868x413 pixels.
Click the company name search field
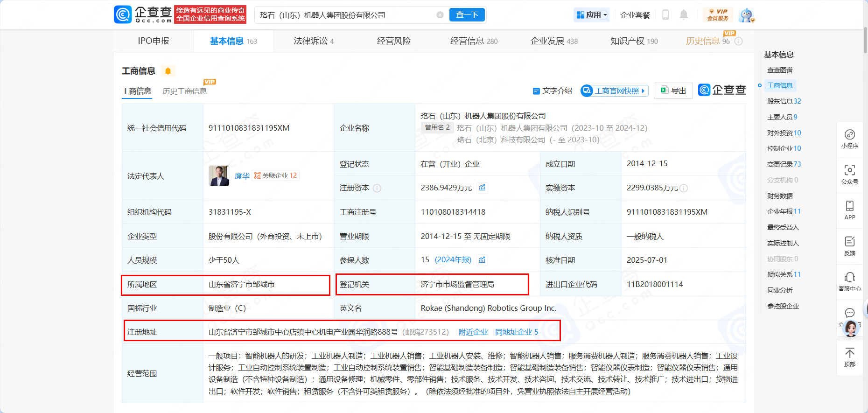(345, 15)
